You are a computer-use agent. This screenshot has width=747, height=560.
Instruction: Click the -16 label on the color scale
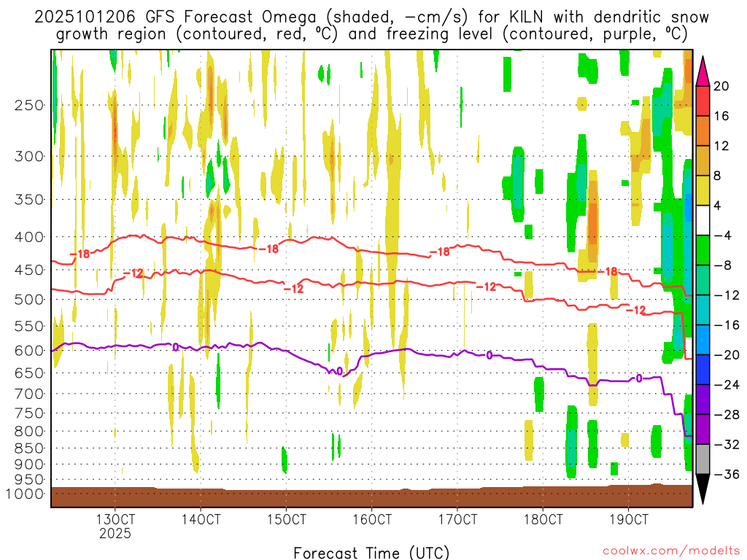[727, 325]
